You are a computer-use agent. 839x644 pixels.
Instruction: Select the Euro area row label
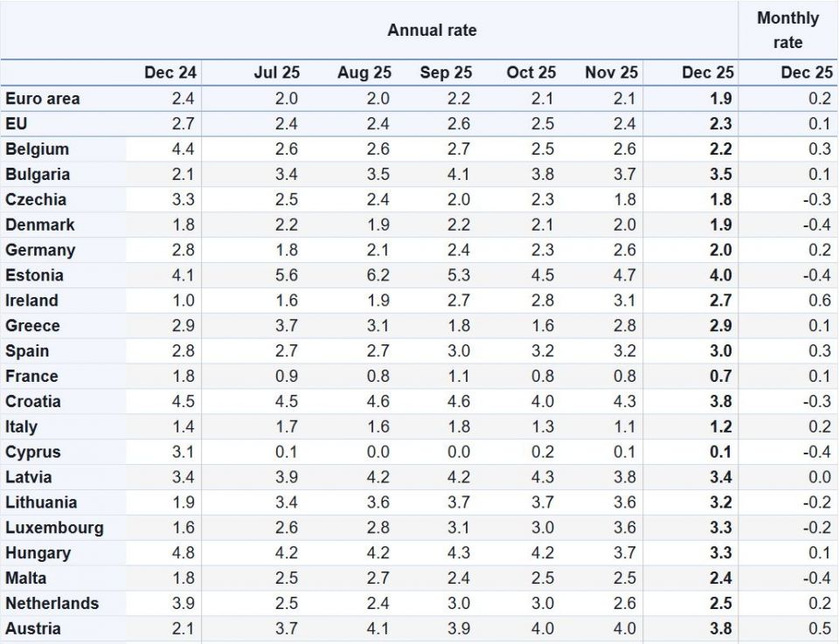click(x=42, y=99)
